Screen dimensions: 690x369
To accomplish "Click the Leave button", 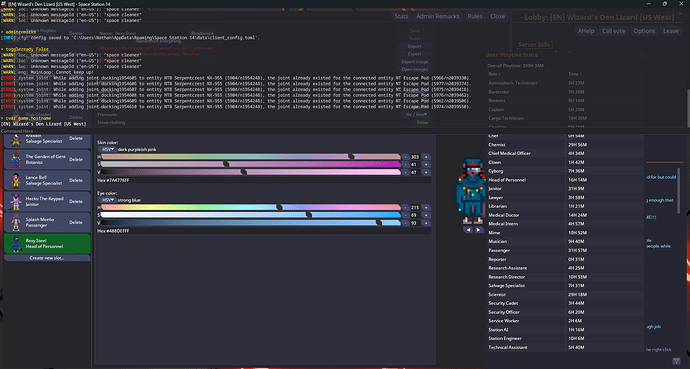I will (671, 31).
